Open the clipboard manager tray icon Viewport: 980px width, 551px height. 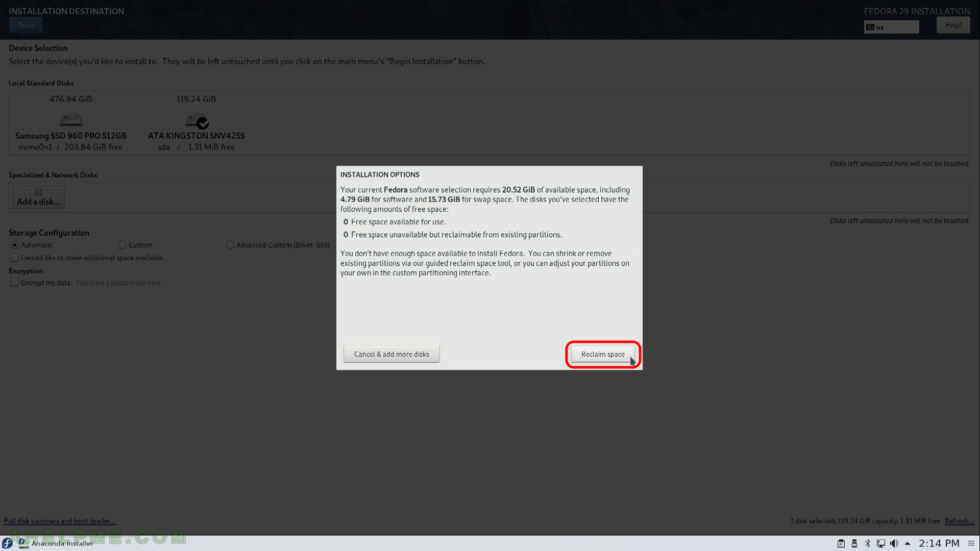[841, 543]
